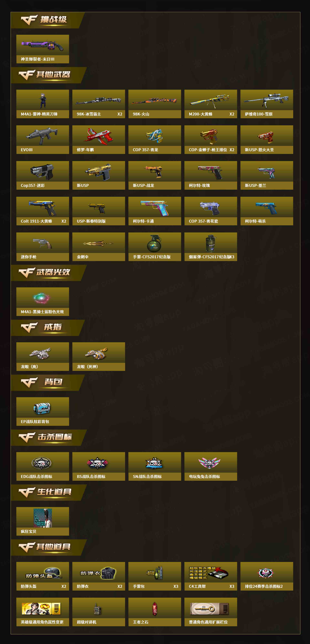
Task: Select the 龙眼（死神） ring icon
Action: tap(96, 353)
